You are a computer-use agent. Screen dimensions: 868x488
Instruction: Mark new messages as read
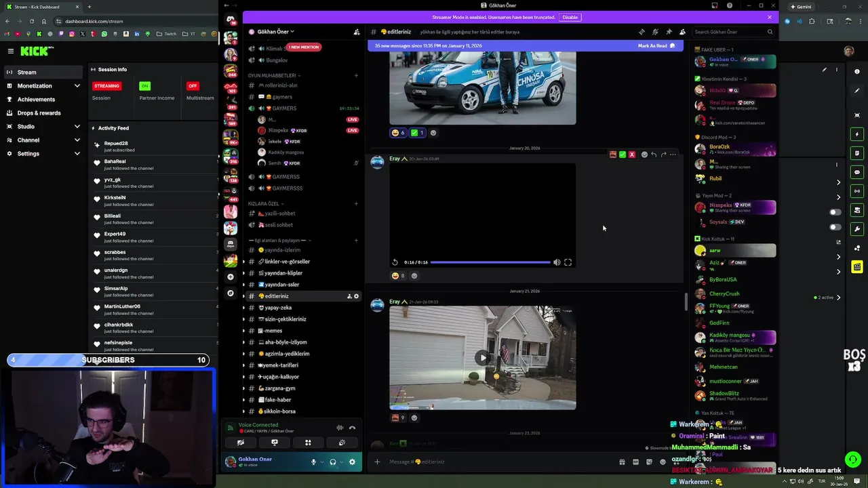[656, 46]
